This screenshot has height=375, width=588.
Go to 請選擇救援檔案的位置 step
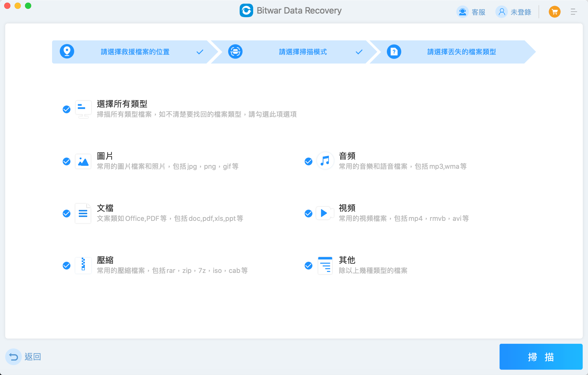(x=135, y=52)
